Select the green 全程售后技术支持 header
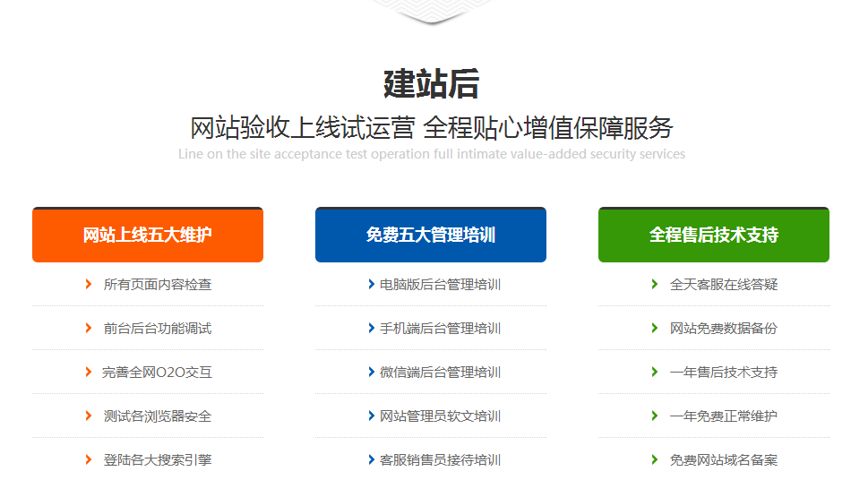The width and height of the screenshot is (868, 480). [714, 236]
